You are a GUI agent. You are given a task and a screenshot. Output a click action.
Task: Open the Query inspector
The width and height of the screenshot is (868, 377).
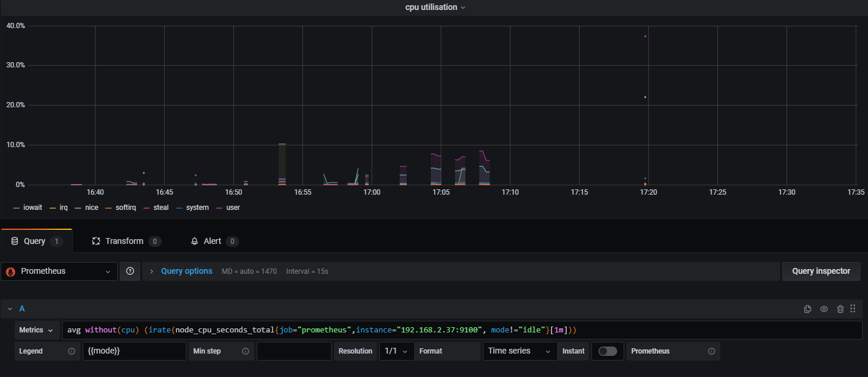pyautogui.click(x=821, y=271)
